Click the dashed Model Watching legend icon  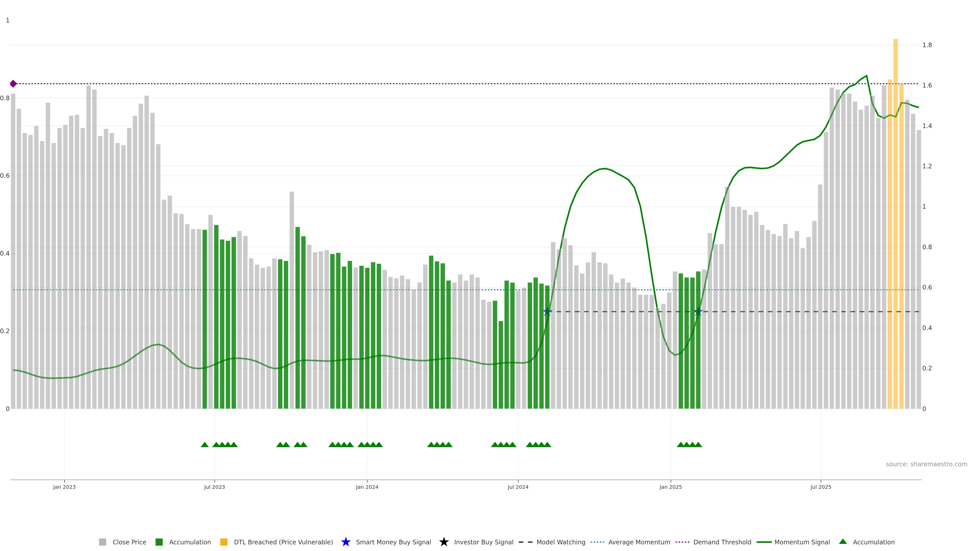[x=525, y=542]
